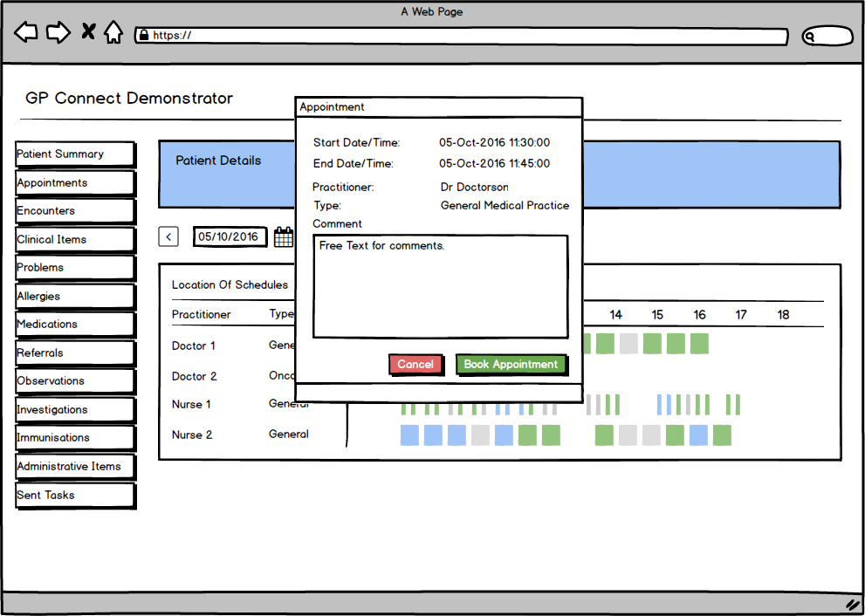
Task: Open Patient Summary in sidebar
Action: tap(75, 154)
